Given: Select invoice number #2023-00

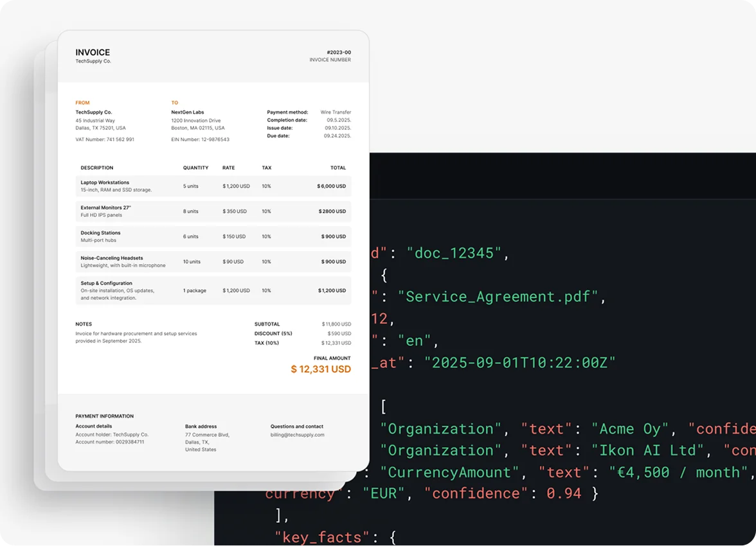Looking at the screenshot, I should tap(338, 53).
